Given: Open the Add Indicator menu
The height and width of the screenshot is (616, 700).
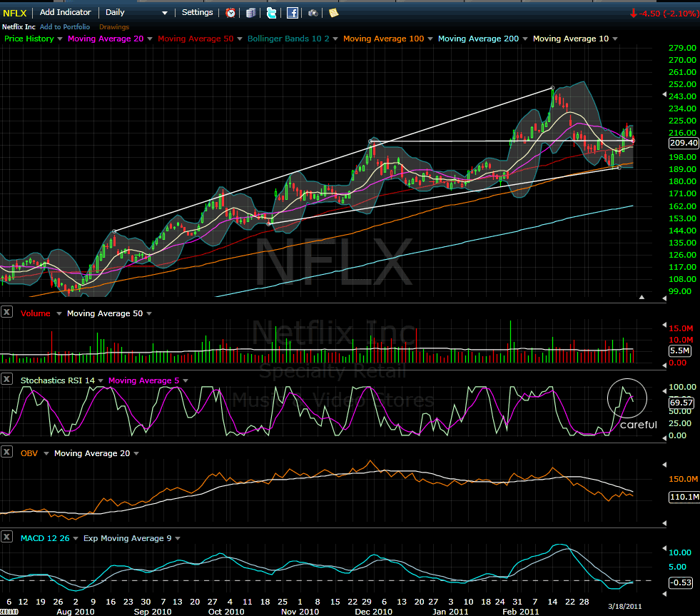Looking at the screenshot, I should (65, 13).
